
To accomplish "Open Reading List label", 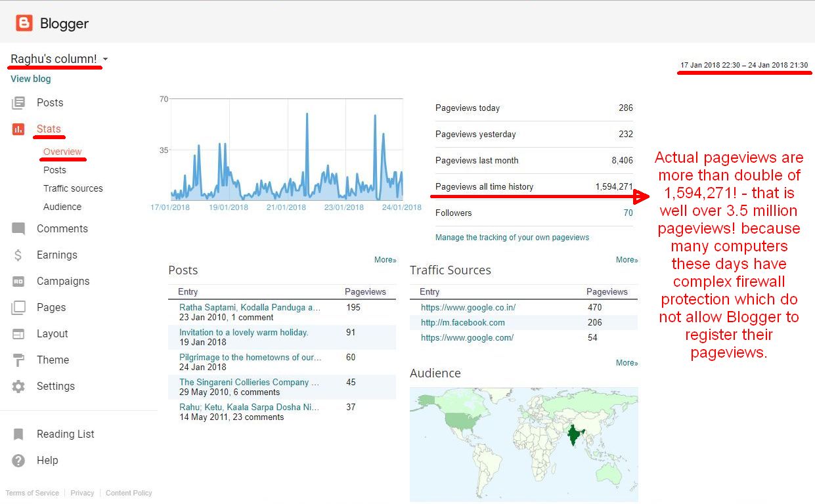I will pos(66,434).
